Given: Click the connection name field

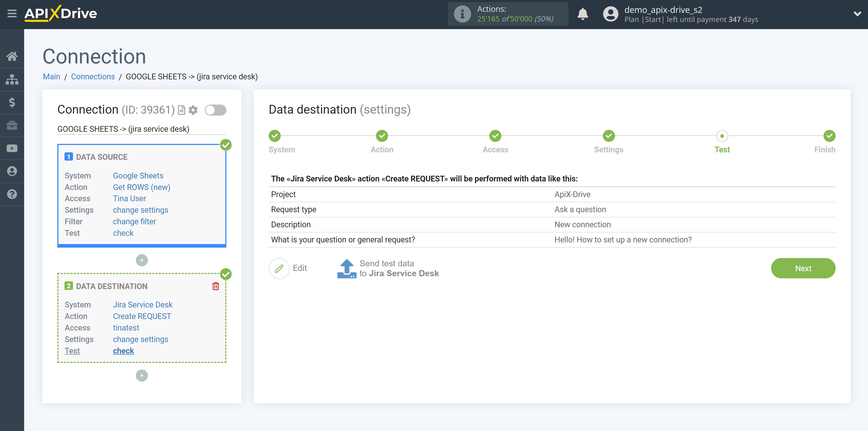Looking at the screenshot, I should (142, 129).
